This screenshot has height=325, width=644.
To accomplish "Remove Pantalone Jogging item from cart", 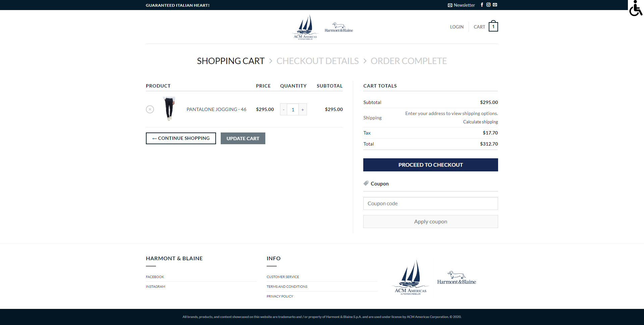I will [x=150, y=109].
